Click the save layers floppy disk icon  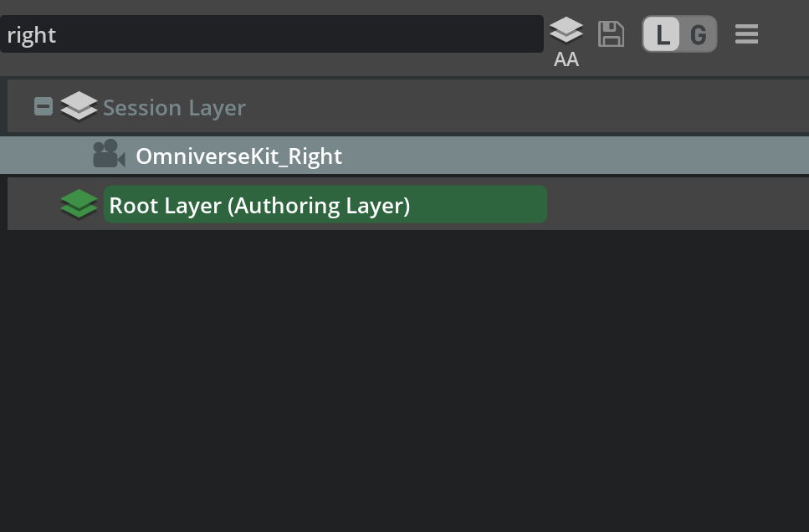(x=612, y=34)
